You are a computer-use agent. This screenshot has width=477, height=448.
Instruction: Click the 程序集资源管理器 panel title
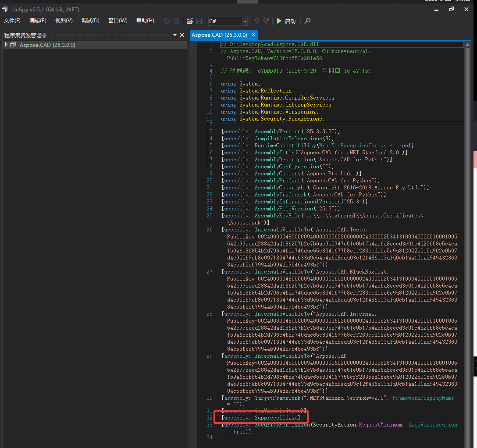pos(25,35)
